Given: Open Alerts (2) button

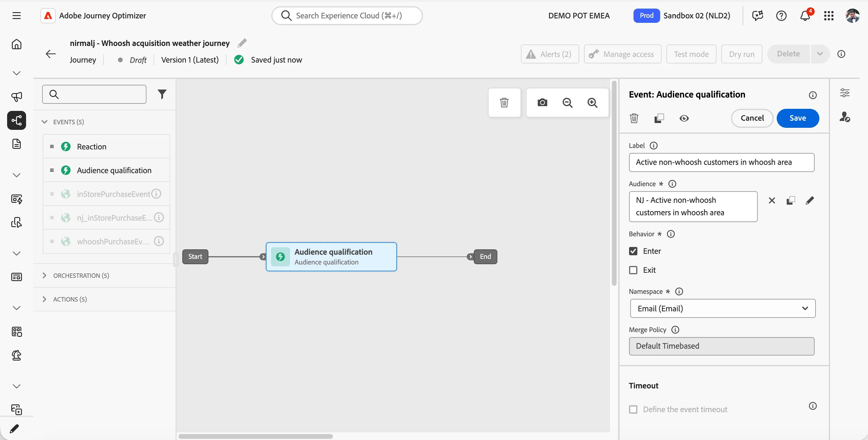Looking at the screenshot, I should coord(550,54).
